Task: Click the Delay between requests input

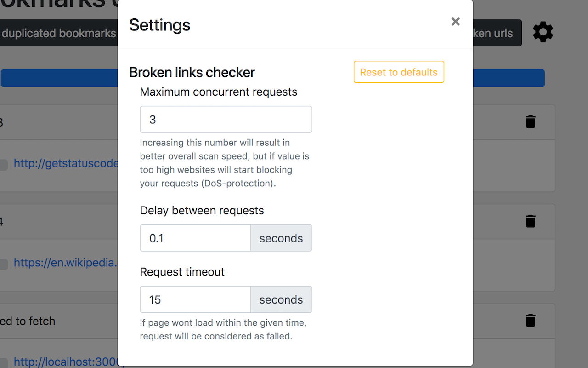Action: click(x=195, y=238)
